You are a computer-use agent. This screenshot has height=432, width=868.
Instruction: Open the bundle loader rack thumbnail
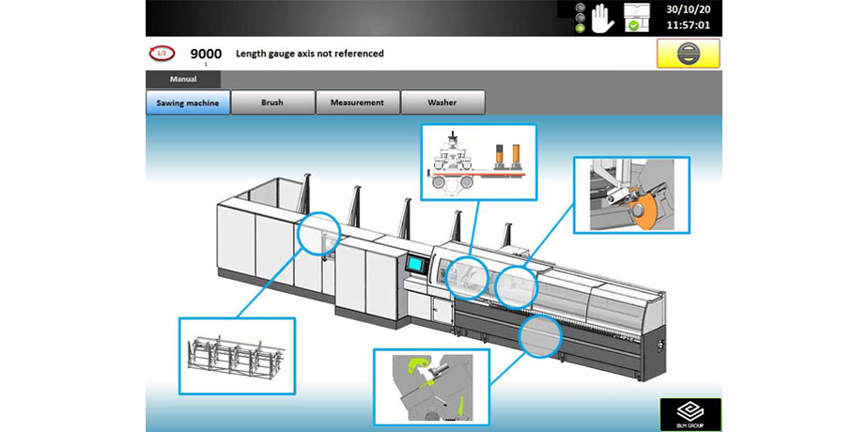(x=237, y=355)
